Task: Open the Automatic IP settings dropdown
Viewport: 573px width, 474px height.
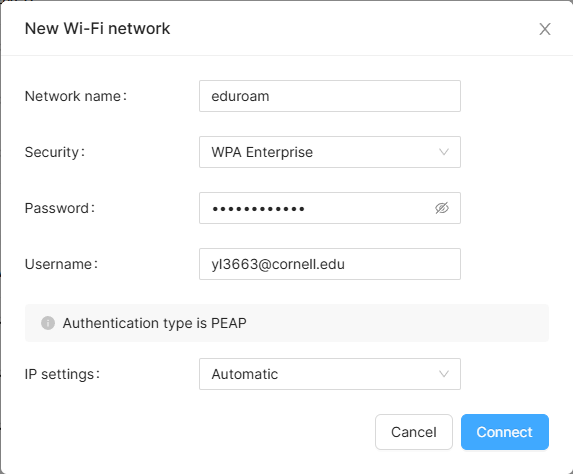Action: pos(330,374)
